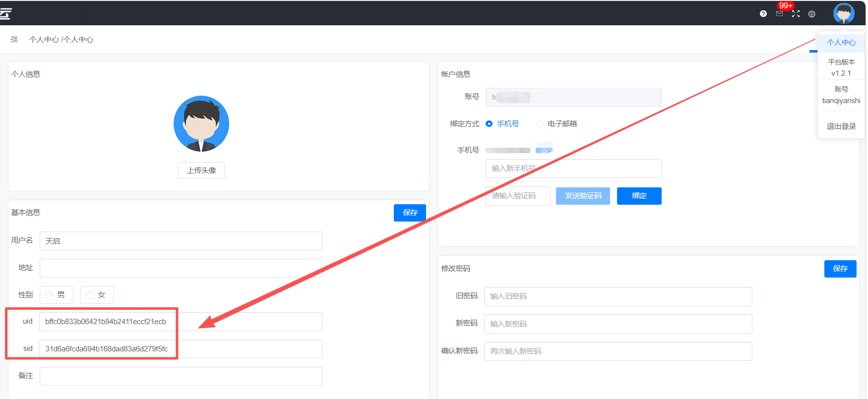Screen dimensions: 868x399
Task: Click 退出登录 to log out
Action: [841, 126]
